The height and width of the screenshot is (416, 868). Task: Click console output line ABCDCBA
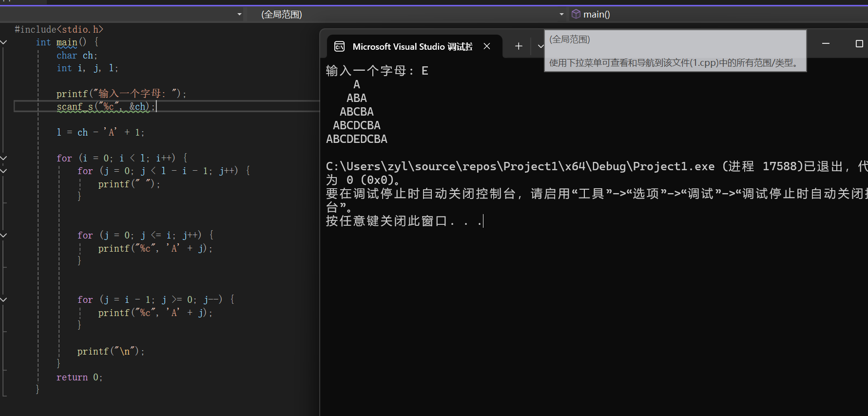357,125
